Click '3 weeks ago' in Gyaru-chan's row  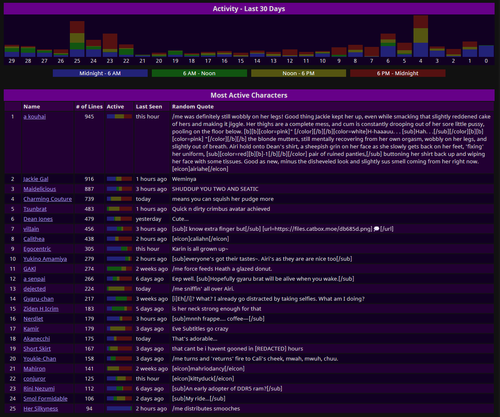click(x=152, y=299)
